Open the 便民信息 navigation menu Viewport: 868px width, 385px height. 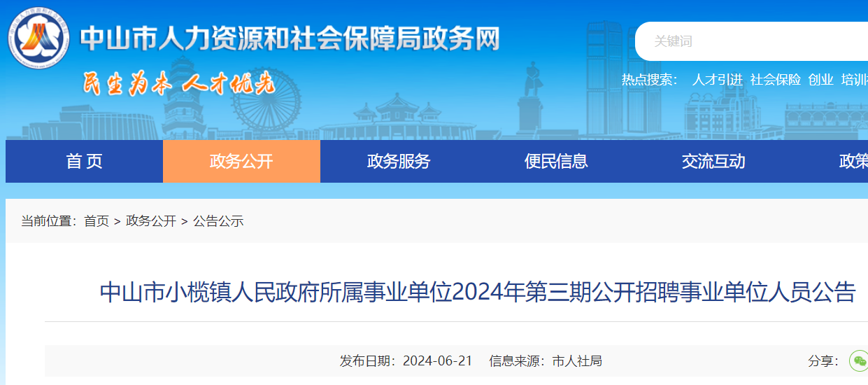click(556, 162)
